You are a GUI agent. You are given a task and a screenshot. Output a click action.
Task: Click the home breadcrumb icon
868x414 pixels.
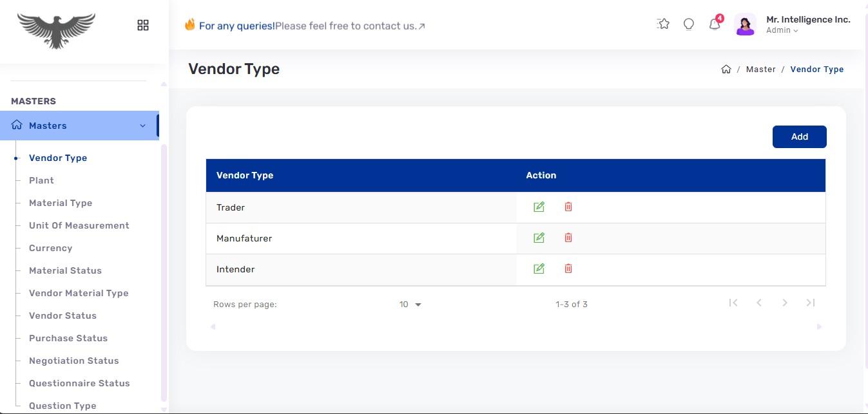coord(726,70)
